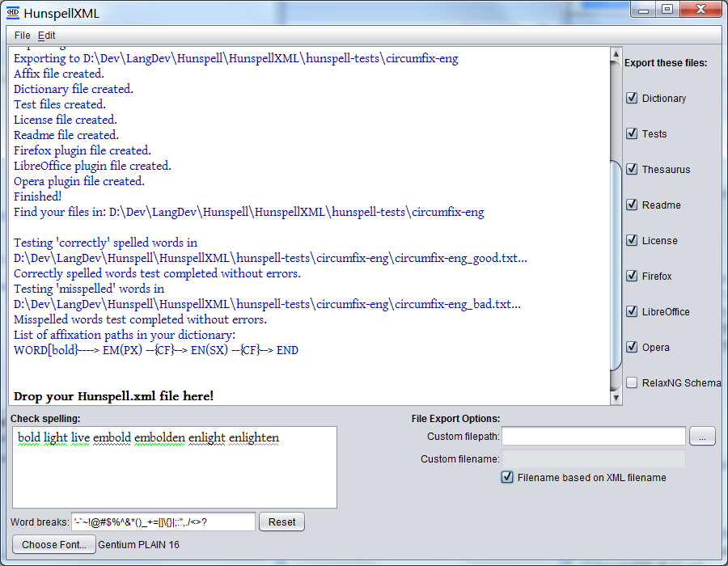
Task: Toggle the Tests export checkbox
Action: coord(632,133)
